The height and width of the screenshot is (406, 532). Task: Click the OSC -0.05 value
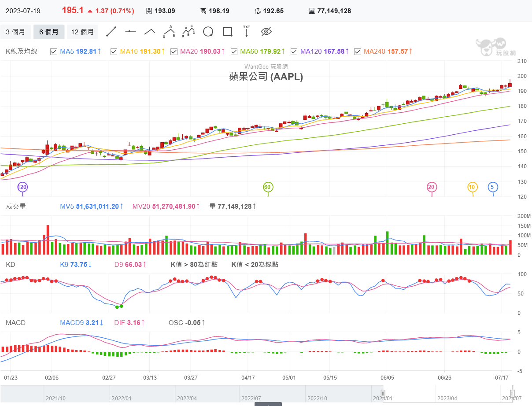pyautogui.click(x=187, y=323)
